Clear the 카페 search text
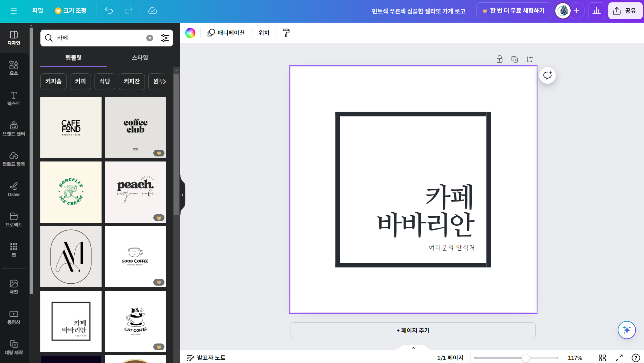 click(x=150, y=38)
